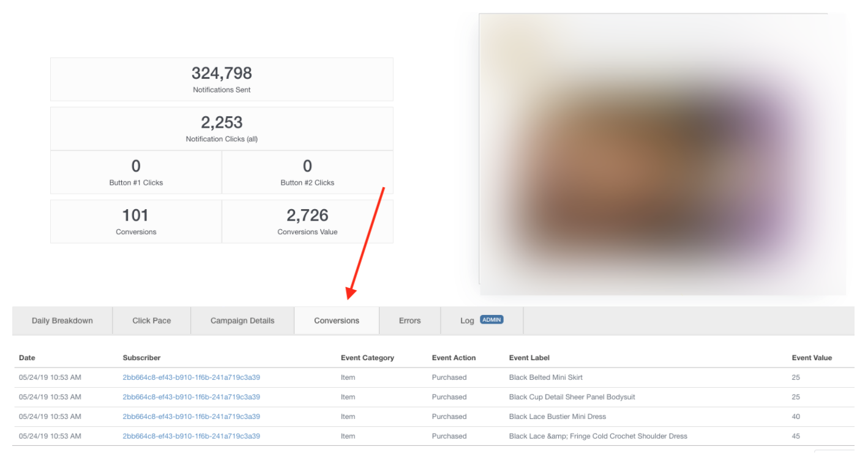Image resolution: width=868 pixels, height=466 pixels.
Task: Click the Conversions Value stat card
Action: click(307, 221)
